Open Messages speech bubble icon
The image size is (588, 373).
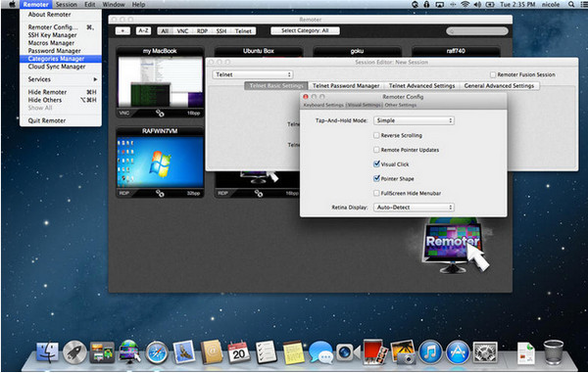point(320,352)
